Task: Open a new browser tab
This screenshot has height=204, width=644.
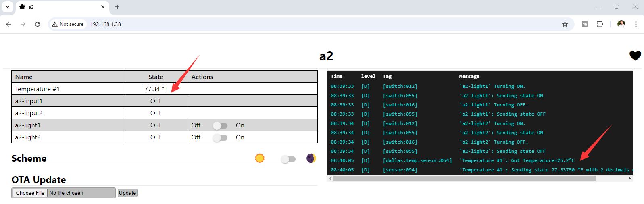Action: 117,7
